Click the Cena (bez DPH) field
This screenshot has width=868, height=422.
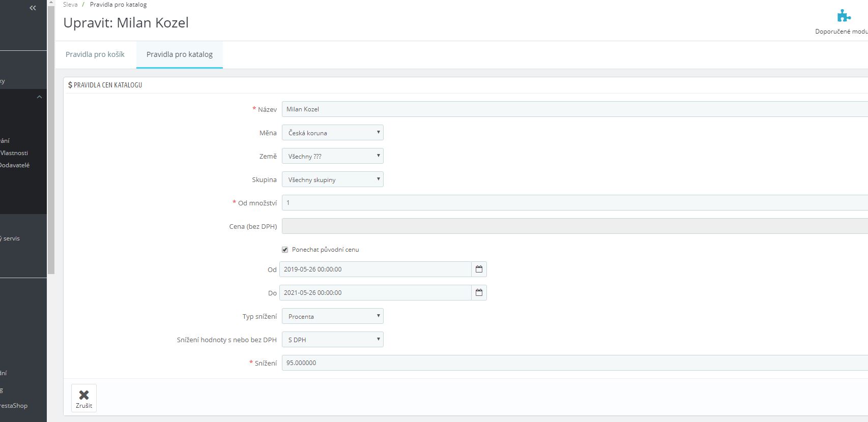coord(575,226)
